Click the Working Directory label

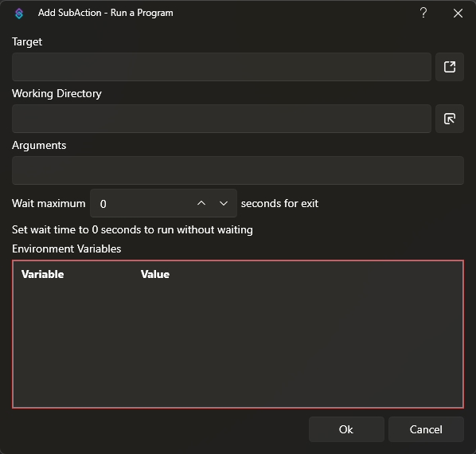tap(57, 93)
